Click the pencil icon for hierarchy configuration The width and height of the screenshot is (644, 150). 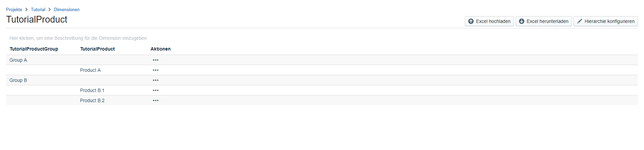point(579,21)
